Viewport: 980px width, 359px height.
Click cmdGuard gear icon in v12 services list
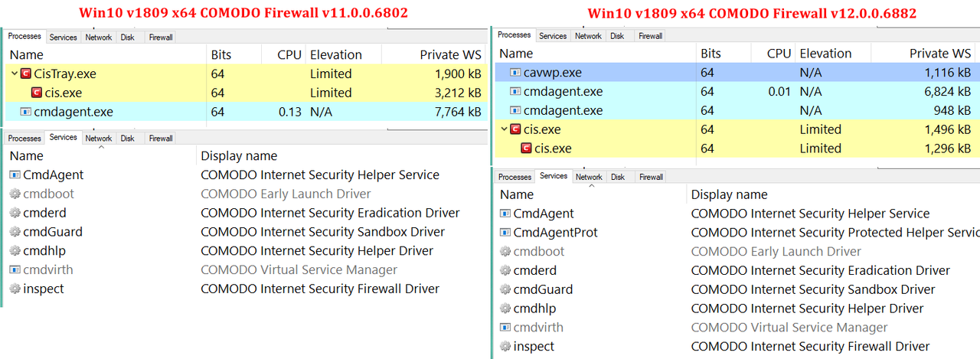(x=505, y=289)
